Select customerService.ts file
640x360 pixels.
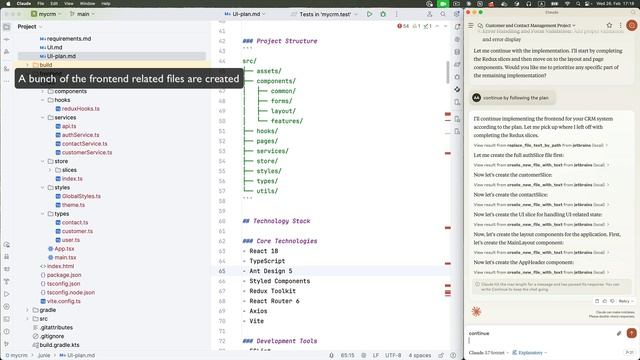tap(84, 153)
